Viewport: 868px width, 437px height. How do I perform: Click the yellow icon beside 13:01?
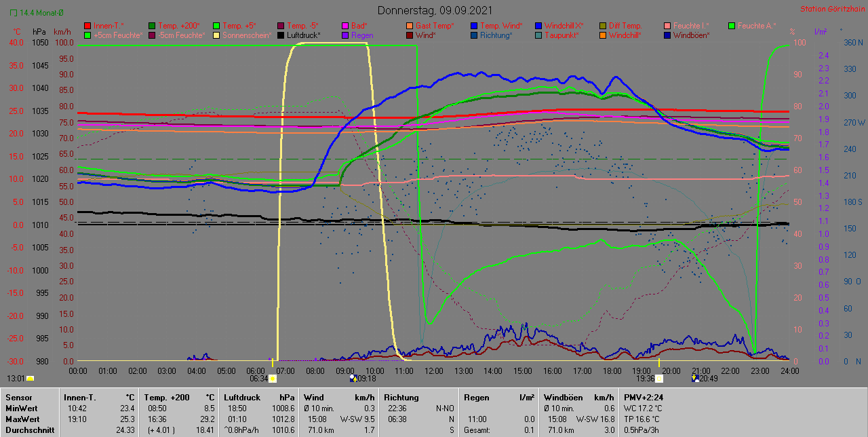click(x=30, y=379)
